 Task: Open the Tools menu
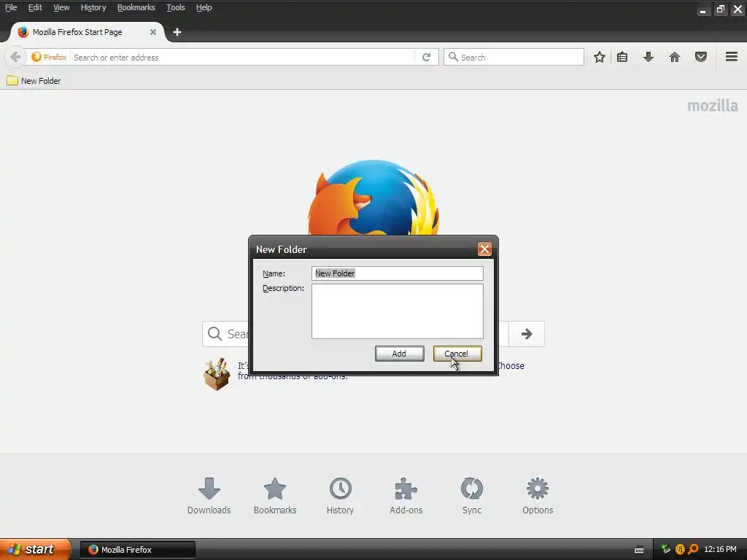coord(176,7)
